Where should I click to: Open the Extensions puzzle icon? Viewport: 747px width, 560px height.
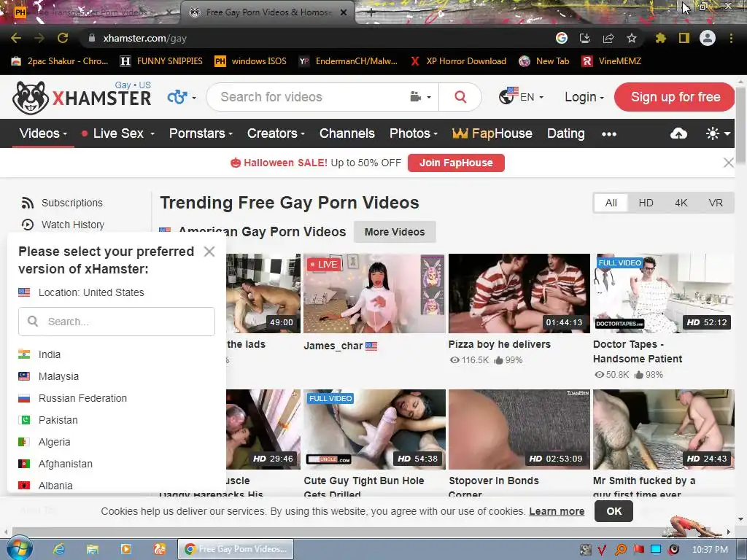point(660,38)
